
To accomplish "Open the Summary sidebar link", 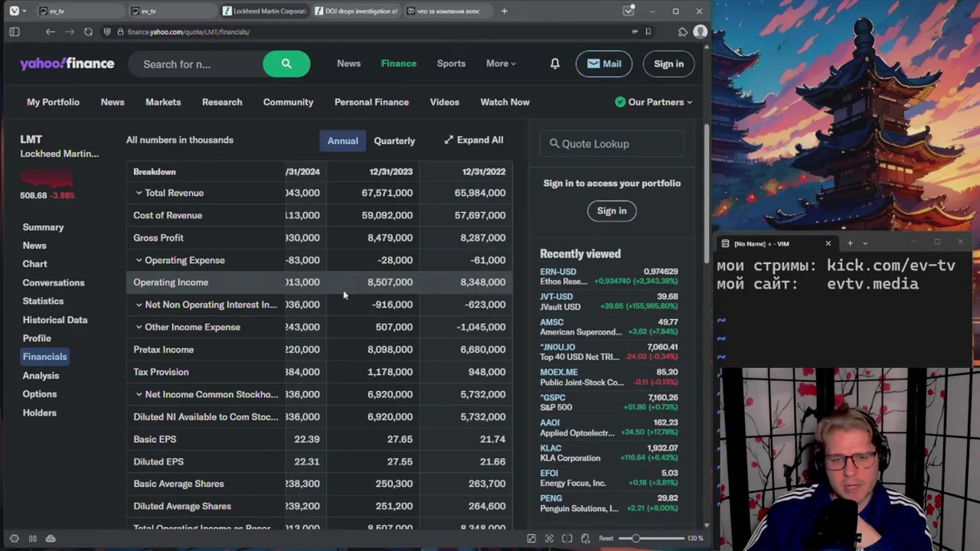I will tap(43, 227).
